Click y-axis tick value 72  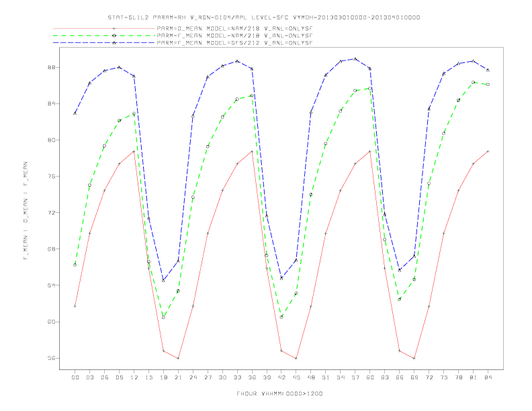(x=51, y=213)
